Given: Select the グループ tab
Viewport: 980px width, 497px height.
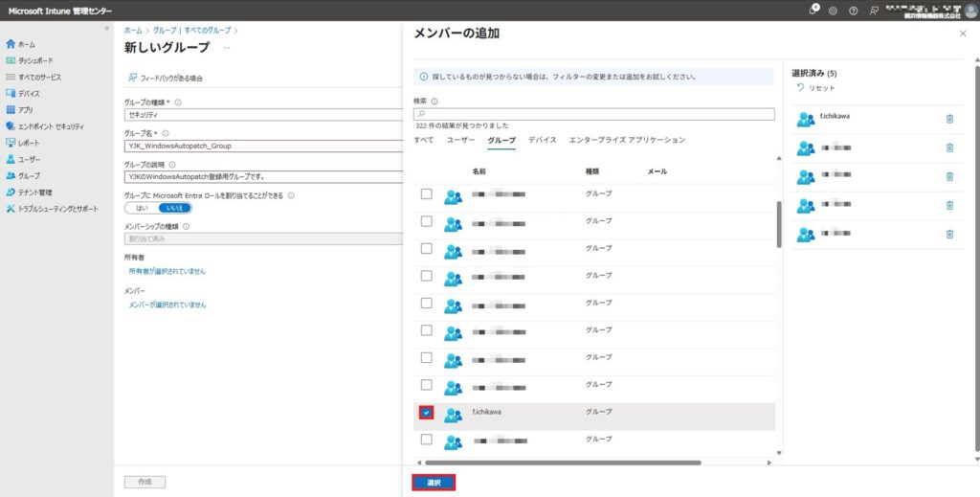Looking at the screenshot, I should pos(501,140).
